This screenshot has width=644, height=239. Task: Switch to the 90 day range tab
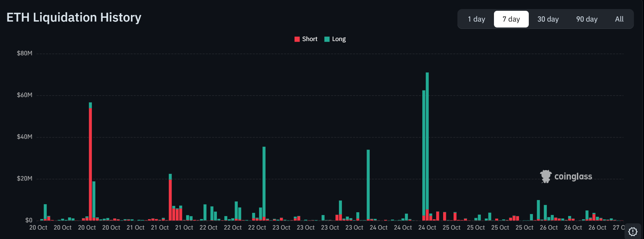click(587, 19)
